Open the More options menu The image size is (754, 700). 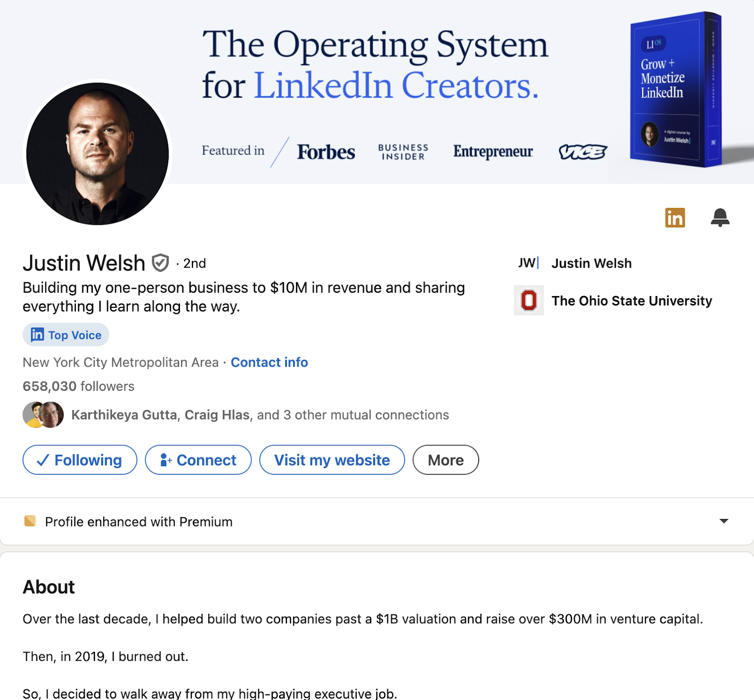pos(446,460)
